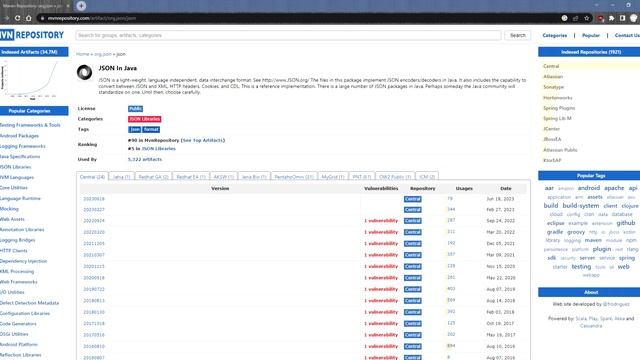640x360 pixels.
Task: Open version 20211205 link
Action: (94, 244)
